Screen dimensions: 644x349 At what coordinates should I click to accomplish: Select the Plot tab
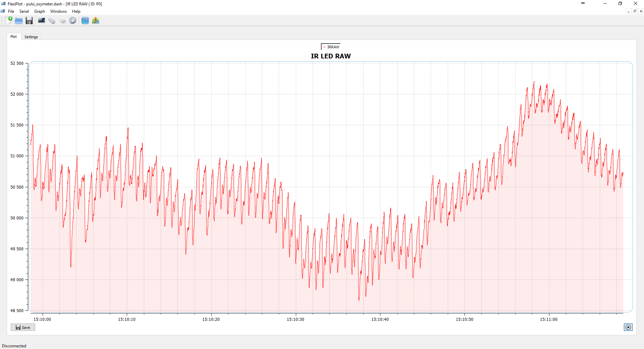coord(13,37)
